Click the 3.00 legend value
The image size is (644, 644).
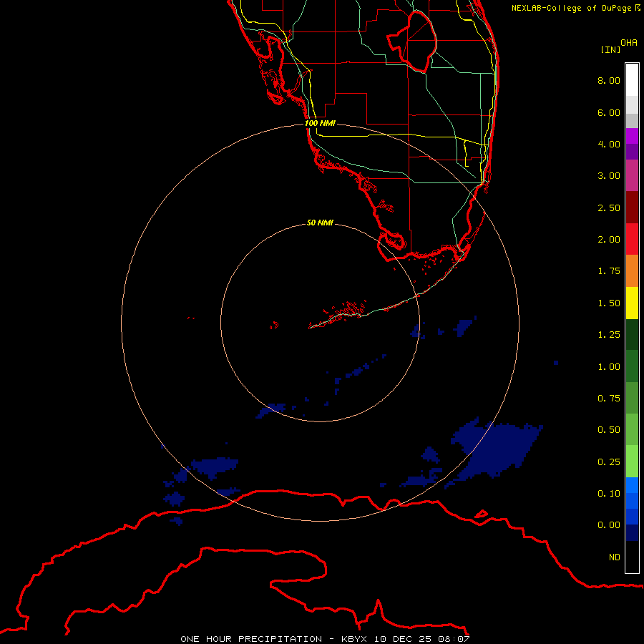(x=609, y=176)
